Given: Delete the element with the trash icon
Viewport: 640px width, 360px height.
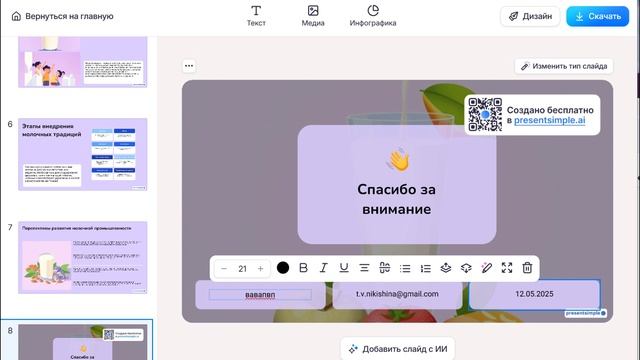Looking at the screenshot, I should [x=527, y=268].
